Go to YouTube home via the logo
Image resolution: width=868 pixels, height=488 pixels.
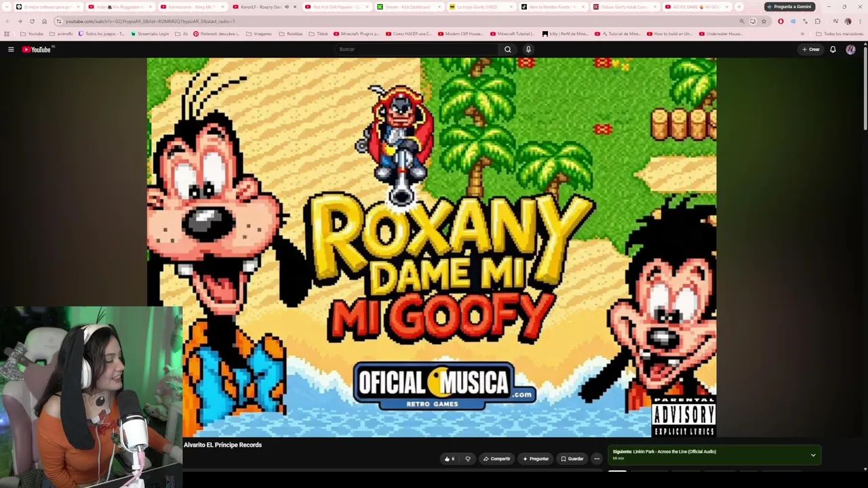click(x=38, y=49)
